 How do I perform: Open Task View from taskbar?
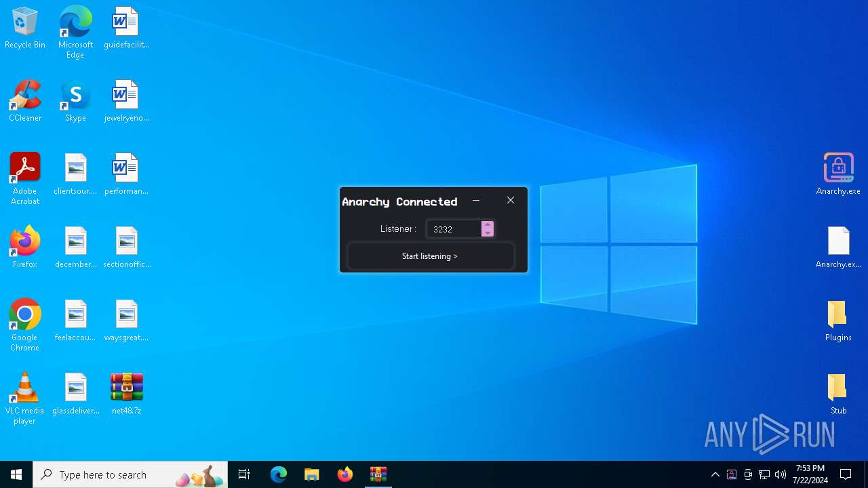tap(244, 474)
